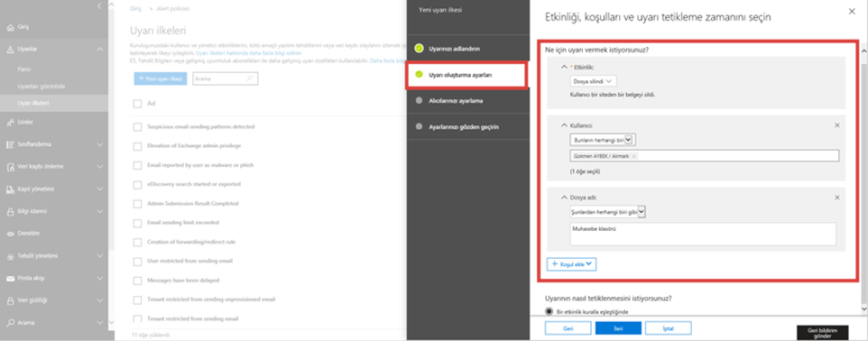Click the Posta akışı envelope icon
Image resolution: width=868 pixels, height=341 pixels.
click(x=11, y=278)
